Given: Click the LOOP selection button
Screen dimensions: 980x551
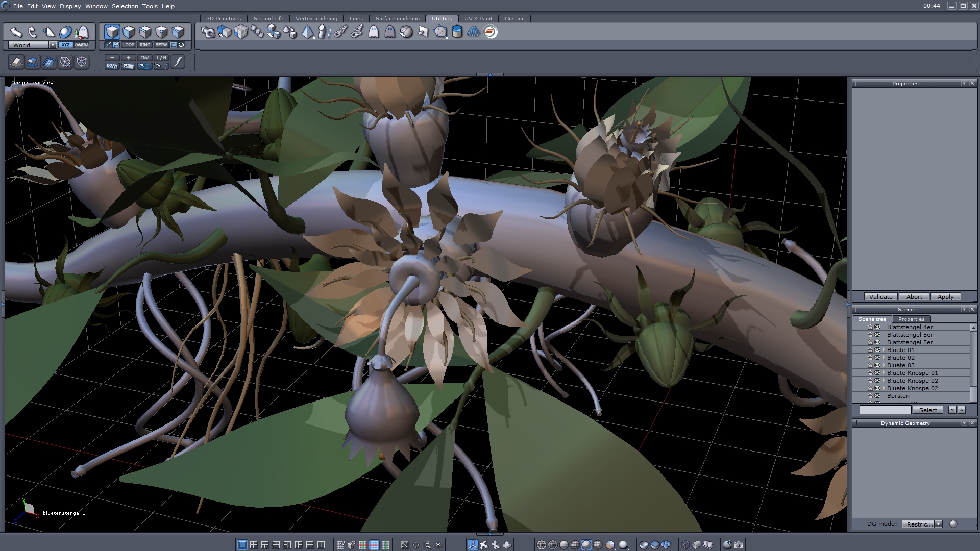Looking at the screenshot, I should coord(128,45).
